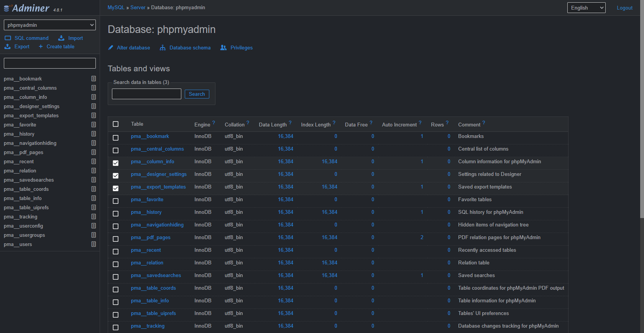644x333 pixels.
Task: Click the Engine column help question mark
Action: (x=214, y=123)
